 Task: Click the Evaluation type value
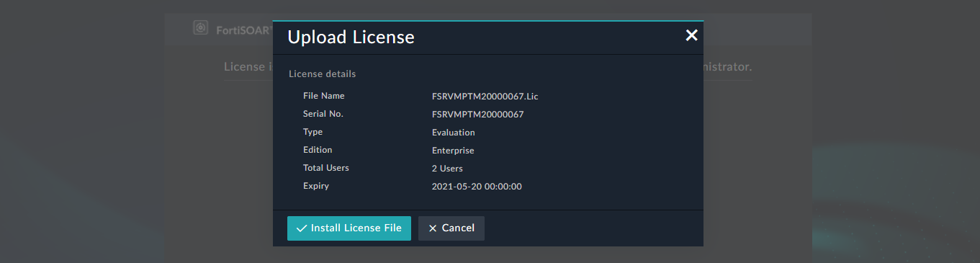(454, 133)
